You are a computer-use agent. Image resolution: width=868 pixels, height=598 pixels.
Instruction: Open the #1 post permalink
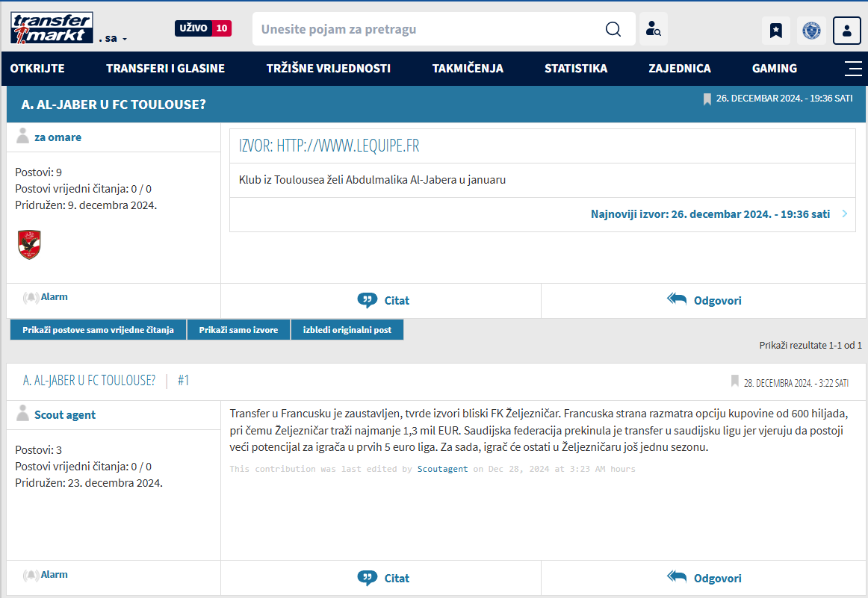tap(183, 381)
